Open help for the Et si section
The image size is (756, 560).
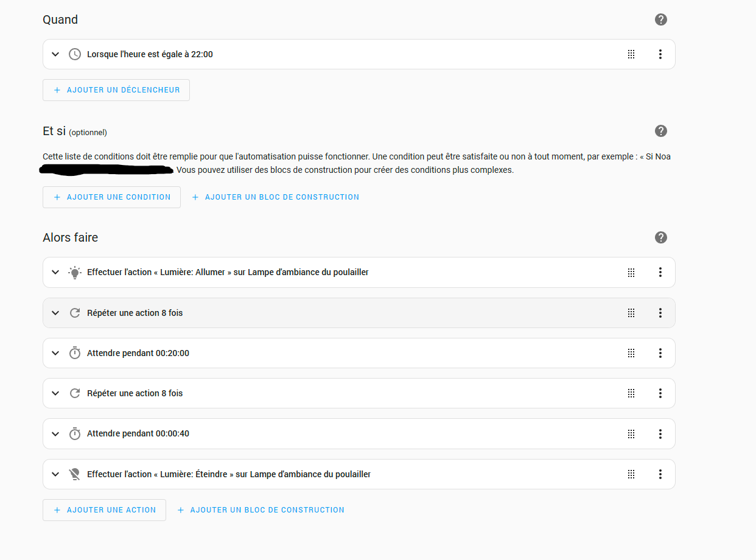click(x=660, y=131)
